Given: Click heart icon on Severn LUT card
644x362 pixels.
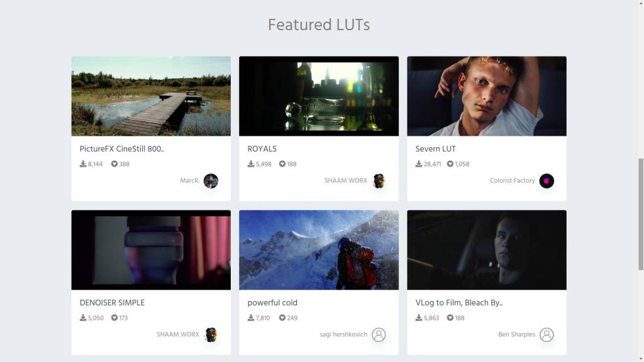Looking at the screenshot, I should pos(450,164).
